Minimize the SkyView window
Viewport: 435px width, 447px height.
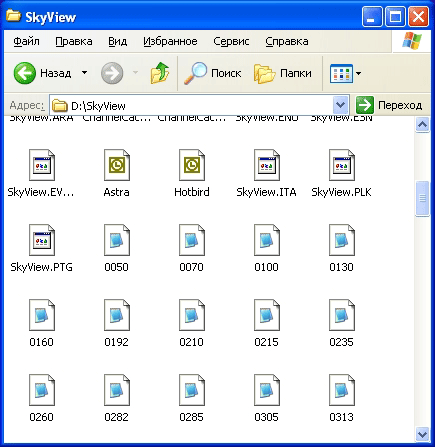372,17
